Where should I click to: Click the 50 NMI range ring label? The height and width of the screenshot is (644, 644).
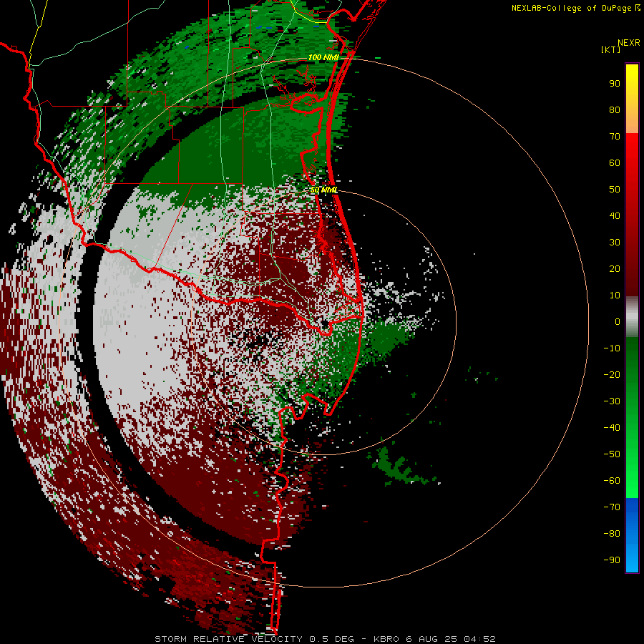[323, 190]
